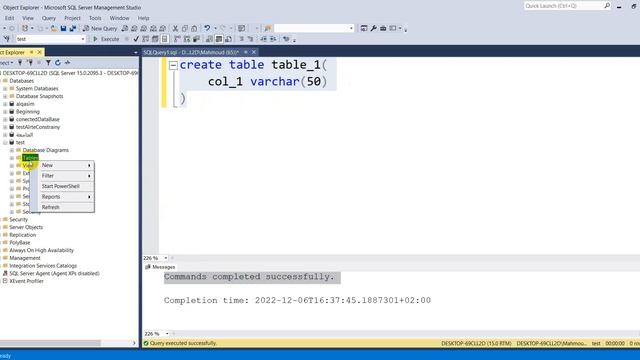
Task: Click the Cut scissors icon
Action: point(175,29)
